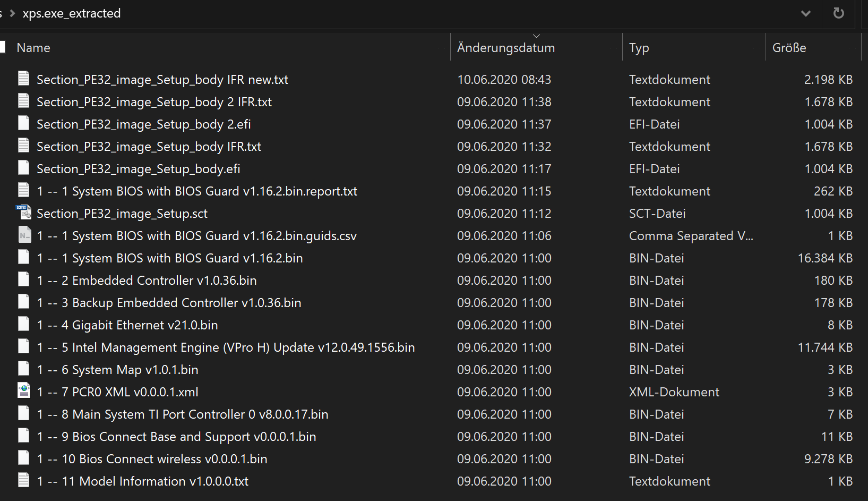Click icon of TI Port Controller file

tap(24, 413)
